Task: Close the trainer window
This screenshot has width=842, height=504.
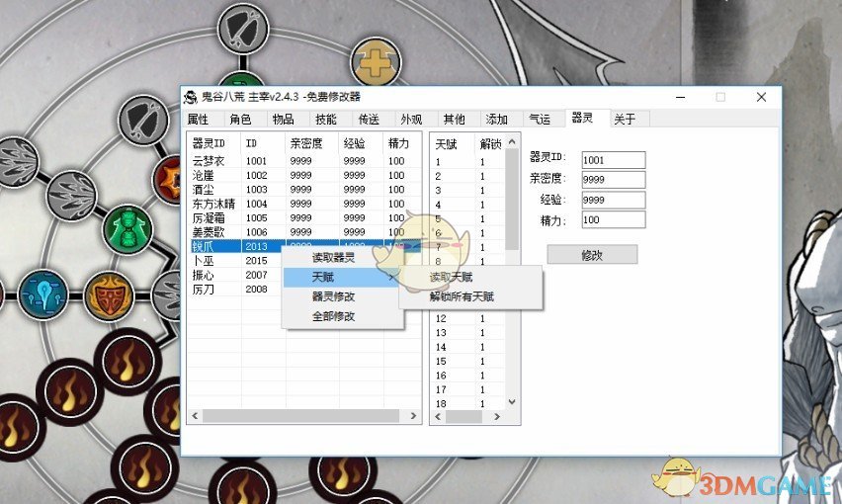Action: (x=761, y=97)
